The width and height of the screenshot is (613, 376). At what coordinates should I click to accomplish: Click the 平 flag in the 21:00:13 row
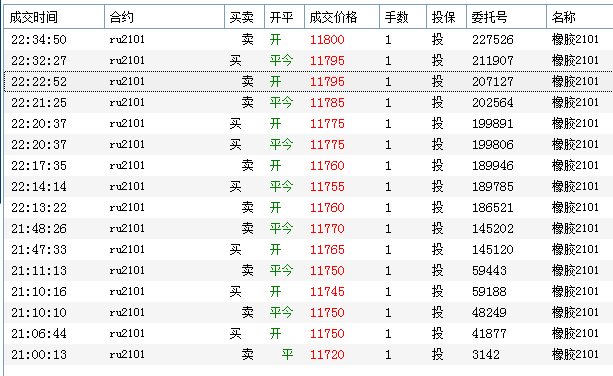287,355
